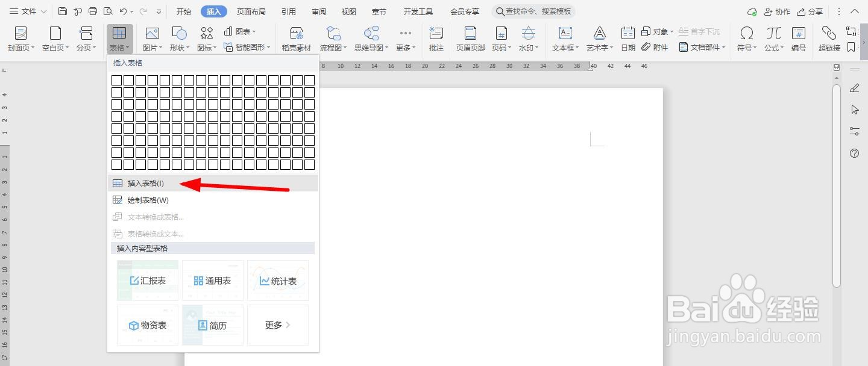Select the 物资表 table template

[x=148, y=325]
